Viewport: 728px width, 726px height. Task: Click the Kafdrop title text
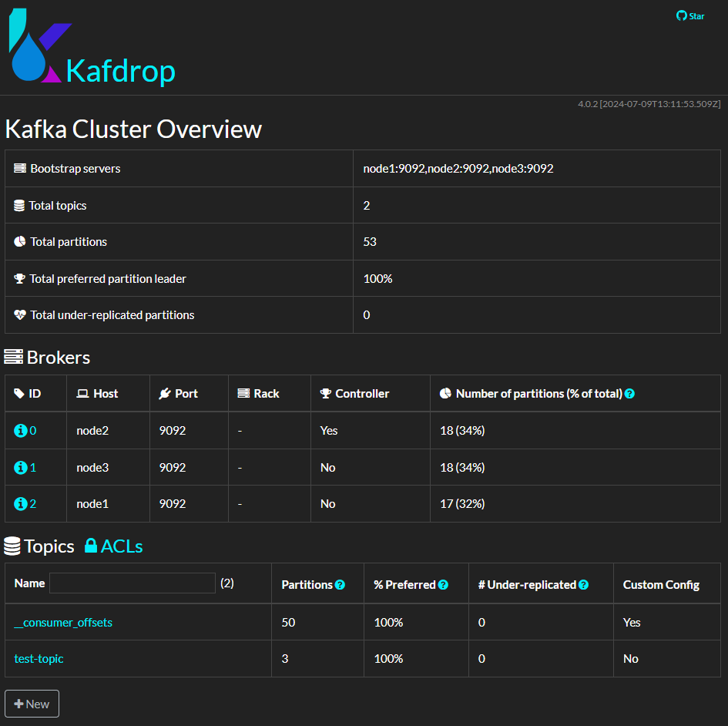121,72
